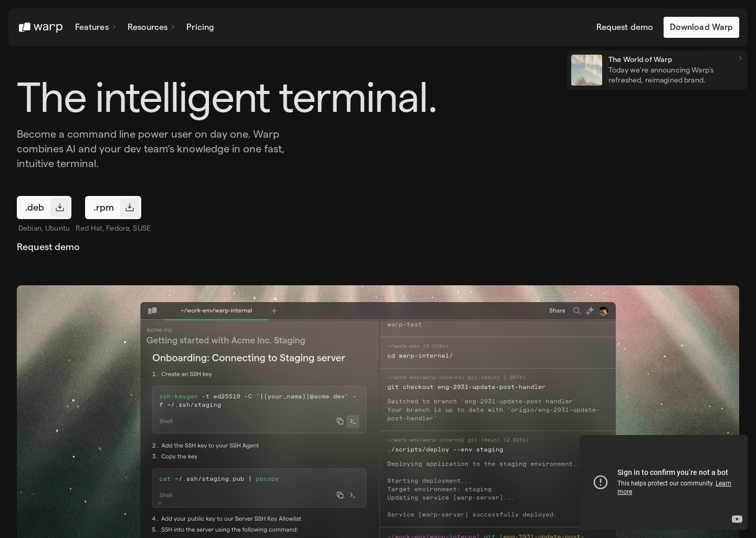Click Share in the terminal window
756x538 pixels.
click(557, 311)
